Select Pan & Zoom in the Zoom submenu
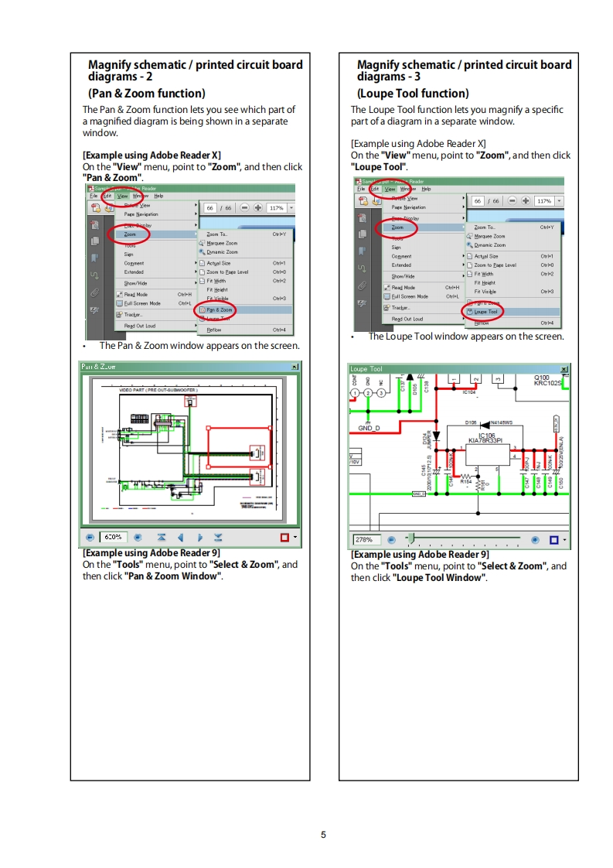Viewport: 613px width, 868px height. [x=219, y=309]
